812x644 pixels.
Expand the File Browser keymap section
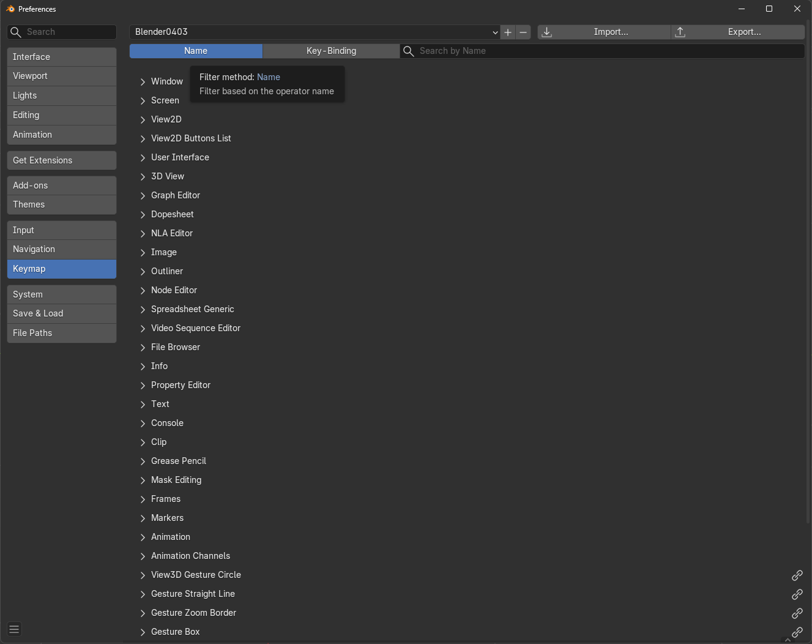143,348
